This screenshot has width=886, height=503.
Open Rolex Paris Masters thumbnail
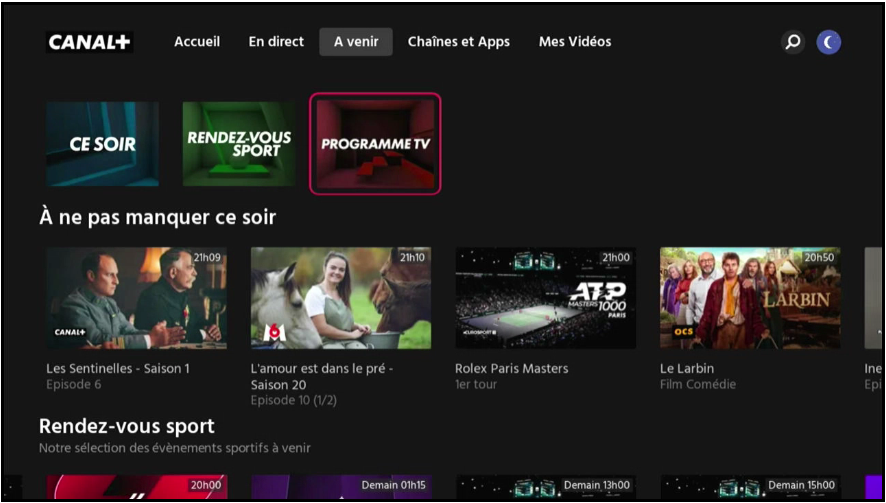click(545, 298)
